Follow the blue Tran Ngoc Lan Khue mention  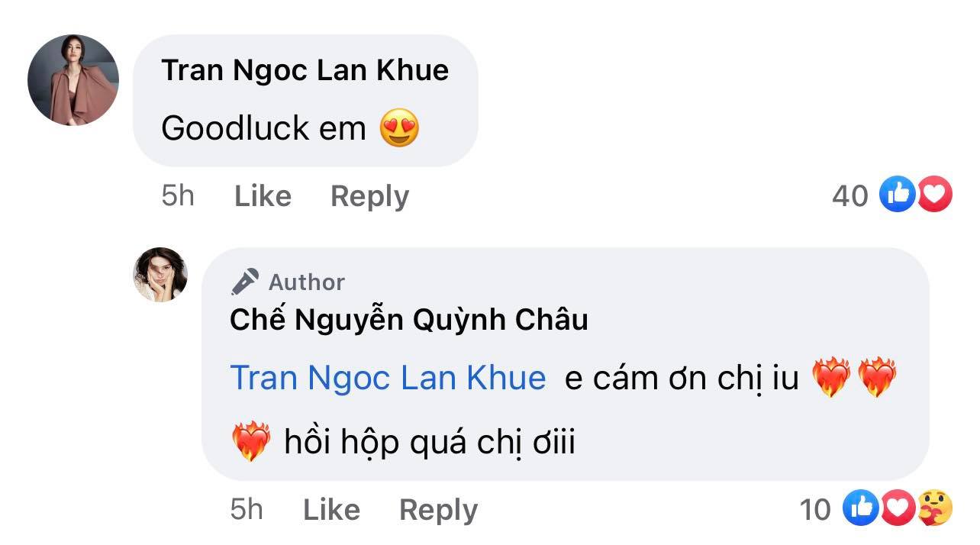pyautogui.click(x=388, y=379)
